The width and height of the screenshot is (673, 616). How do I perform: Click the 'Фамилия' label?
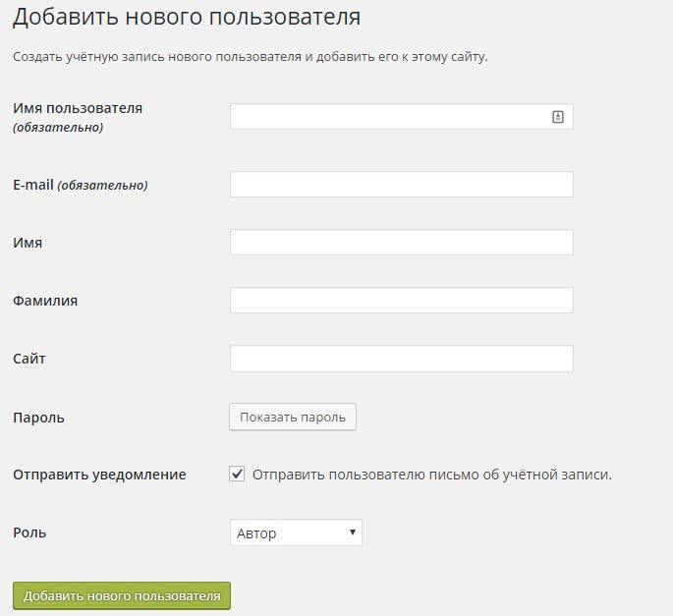[x=45, y=301]
